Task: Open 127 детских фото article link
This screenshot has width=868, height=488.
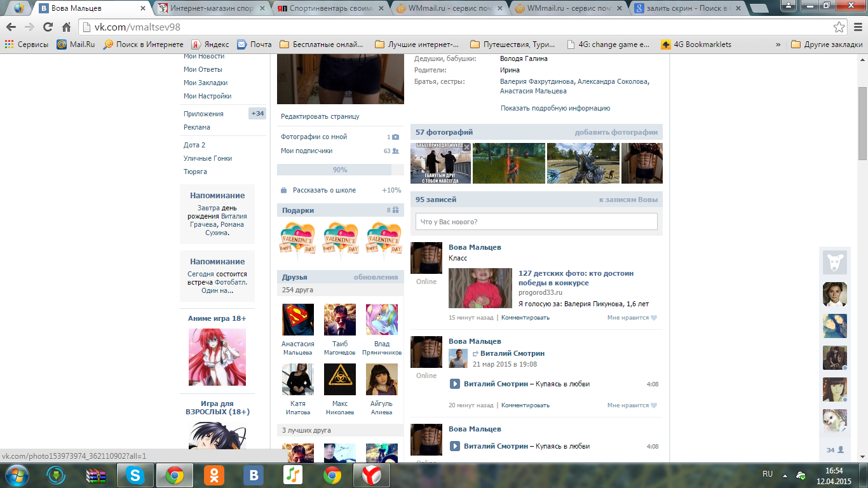Action: point(576,278)
